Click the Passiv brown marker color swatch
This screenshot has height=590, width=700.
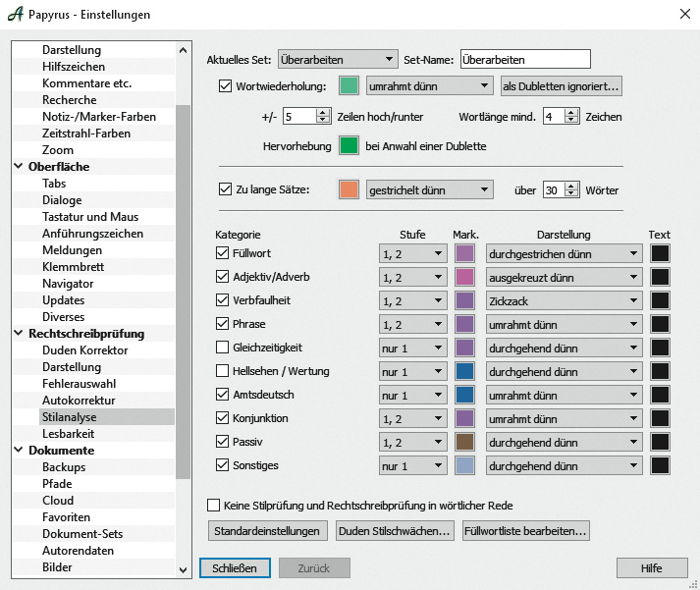[x=465, y=442]
